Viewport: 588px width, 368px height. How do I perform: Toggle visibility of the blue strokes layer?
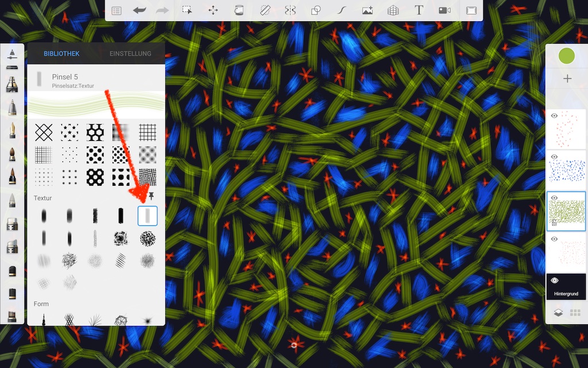(555, 157)
